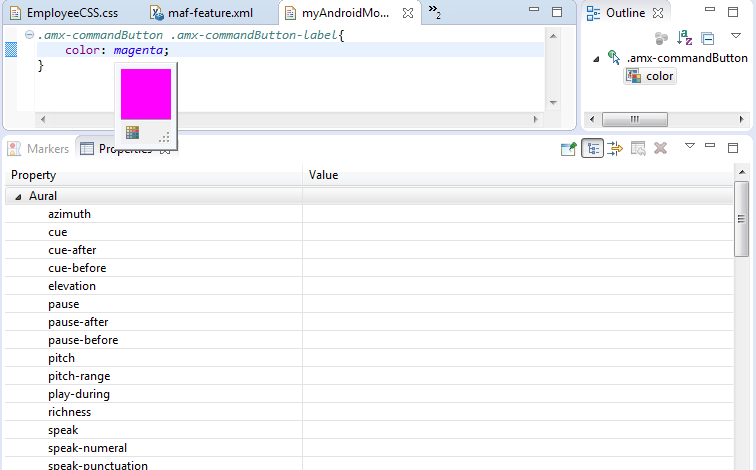Minimize the Outline view

pyautogui.click(x=710, y=9)
